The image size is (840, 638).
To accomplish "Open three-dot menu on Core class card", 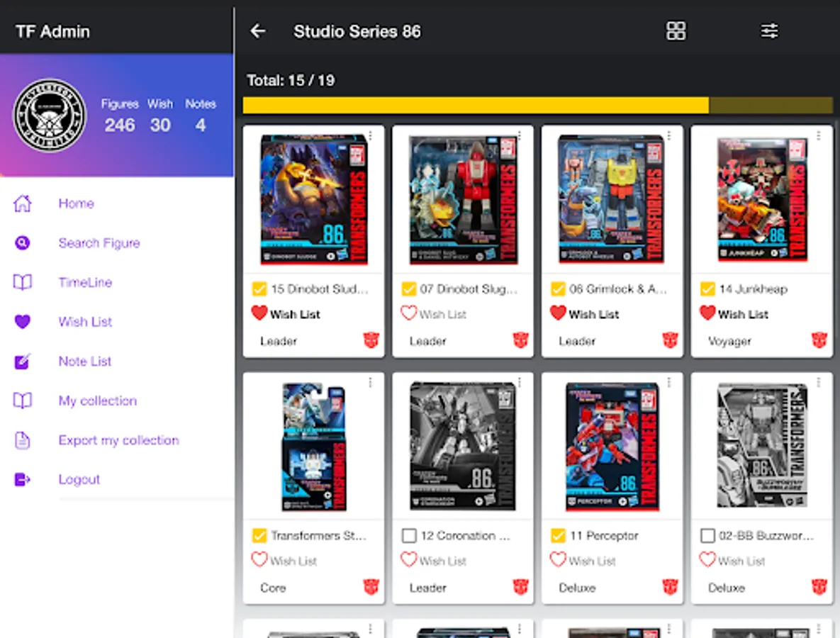I will point(370,383).
